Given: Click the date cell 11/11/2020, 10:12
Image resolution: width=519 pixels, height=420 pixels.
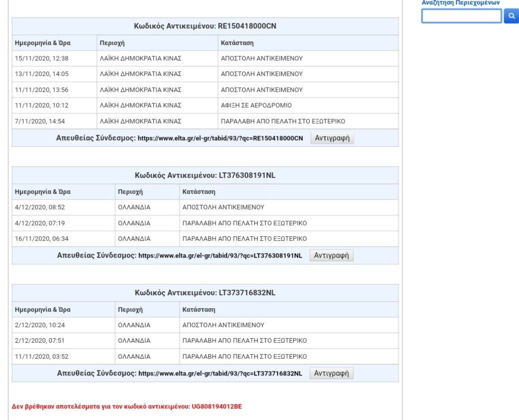Looking at the screenshot, I should tap(54, 105).
